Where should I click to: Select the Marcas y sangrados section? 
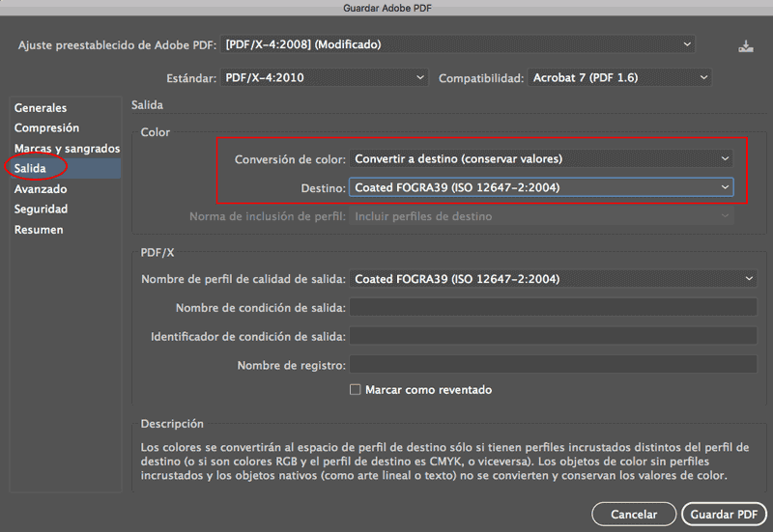coord(67,149)
